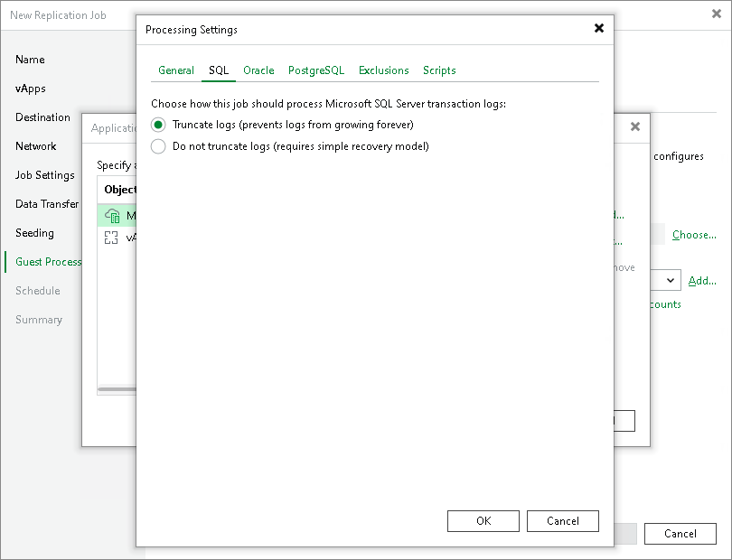Confirm Processing Settings with OK
This screenshot has height=560, width=732.
pos(483,521)
